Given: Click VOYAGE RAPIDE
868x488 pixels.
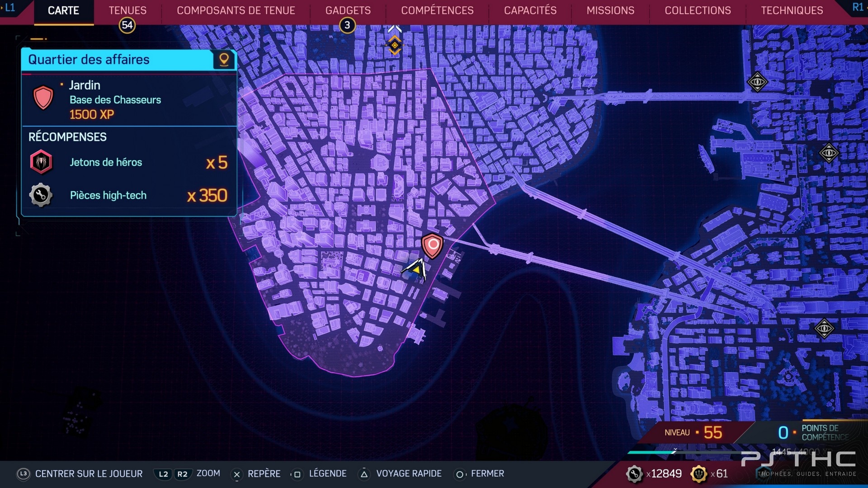Looking at the screenshot, I should [x=409, y=474].
